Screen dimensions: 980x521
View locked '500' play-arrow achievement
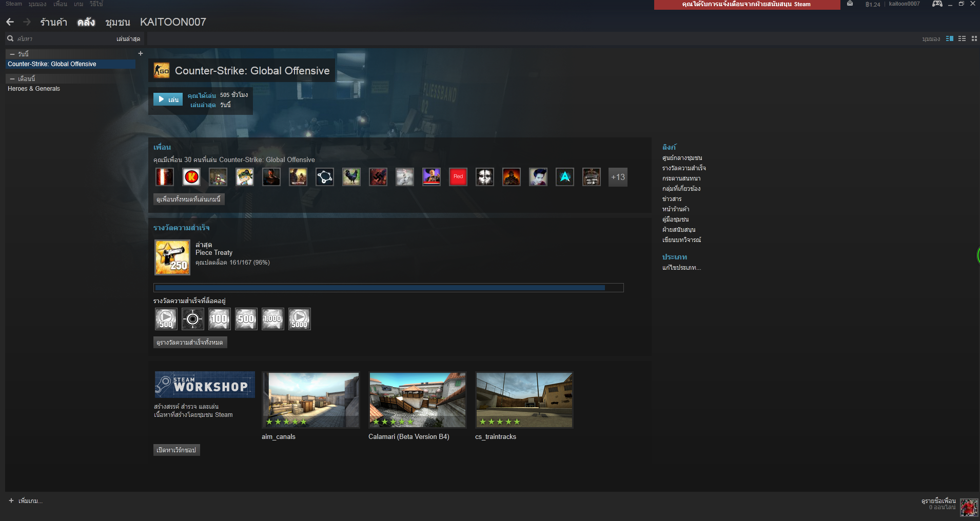166,319
